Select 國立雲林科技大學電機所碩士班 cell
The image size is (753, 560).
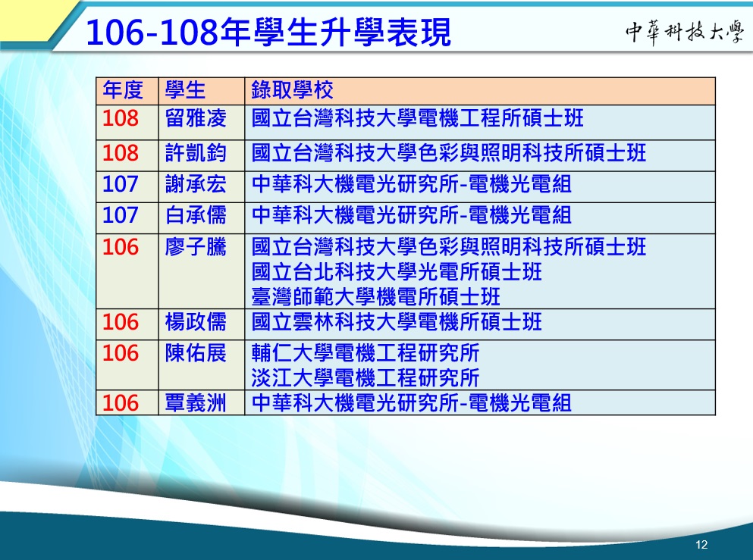click(480, 324)
